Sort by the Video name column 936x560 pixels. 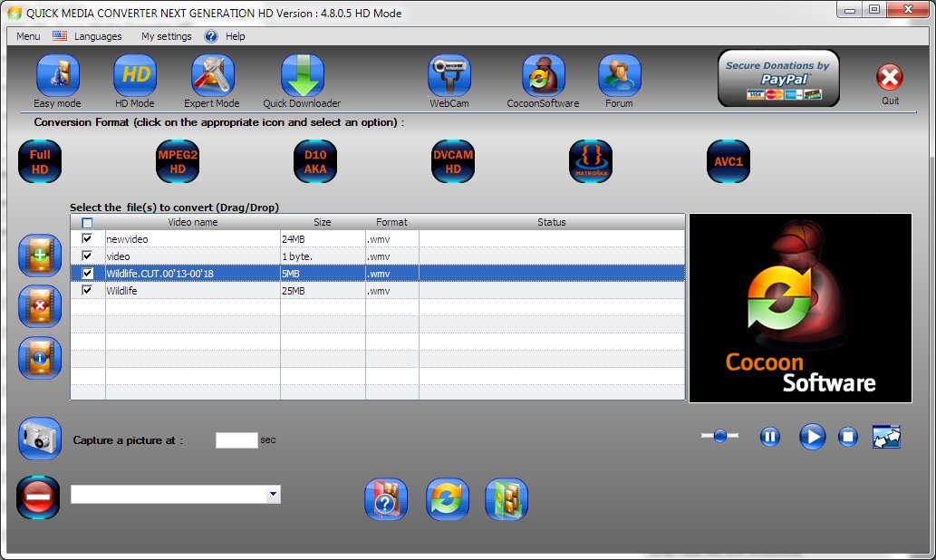pos(193,222)
